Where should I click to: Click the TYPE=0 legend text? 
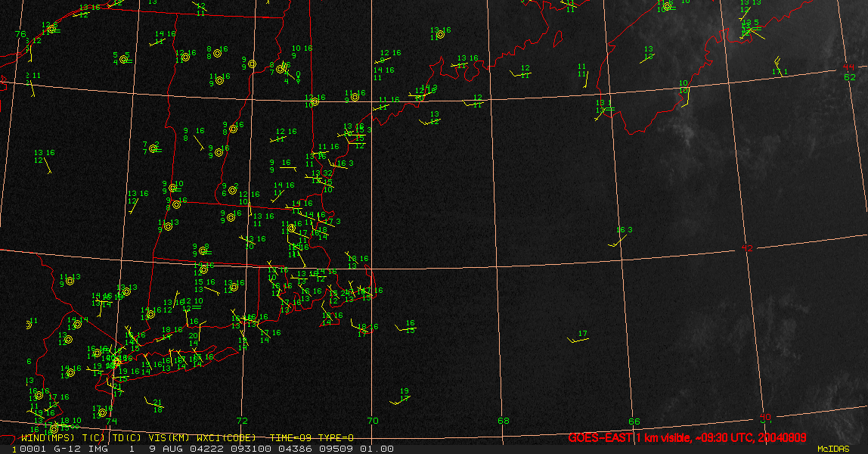[x=336, y=437]
